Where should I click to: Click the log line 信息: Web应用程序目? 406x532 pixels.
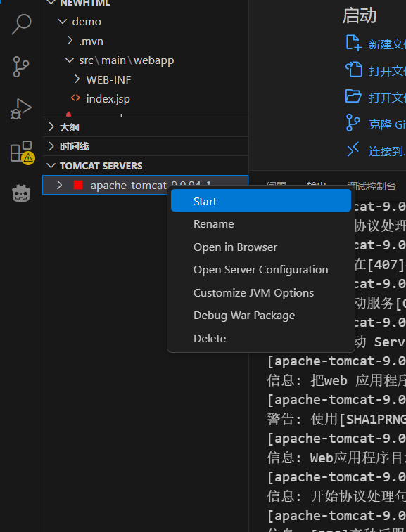(336, 458)
